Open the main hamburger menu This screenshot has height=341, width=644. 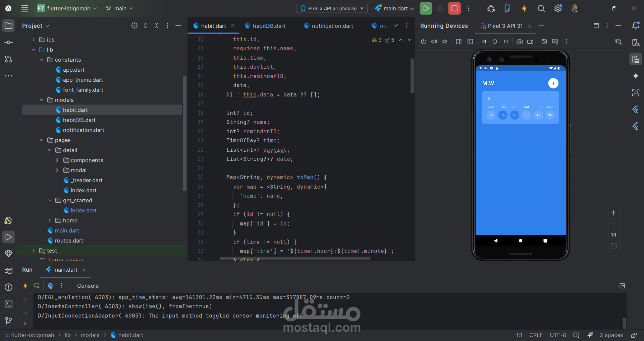coord(24,8)
